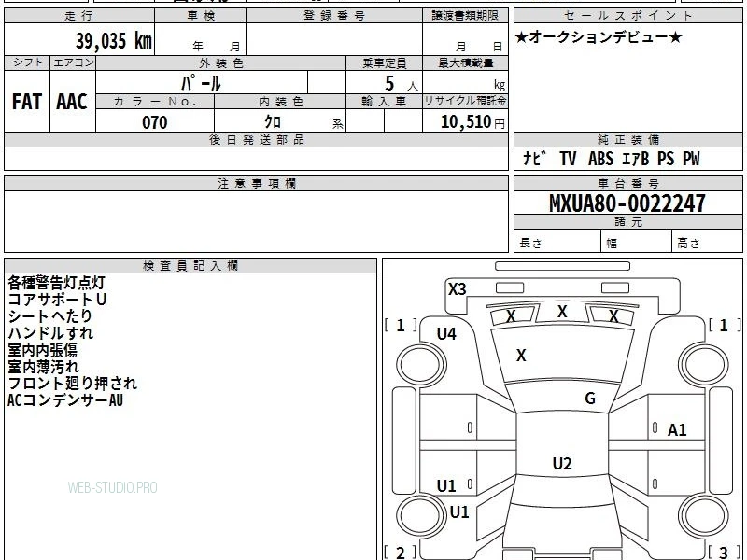Click the 後日発送部品 header
The image size is (747, 560).
point(256,140)
